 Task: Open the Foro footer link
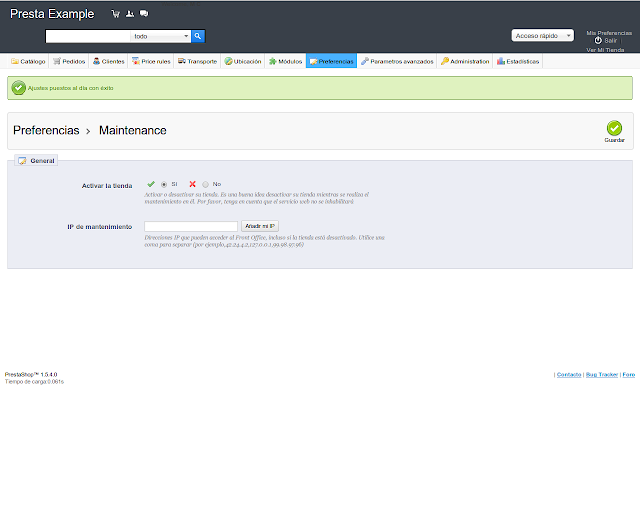(x=629, y=375)
